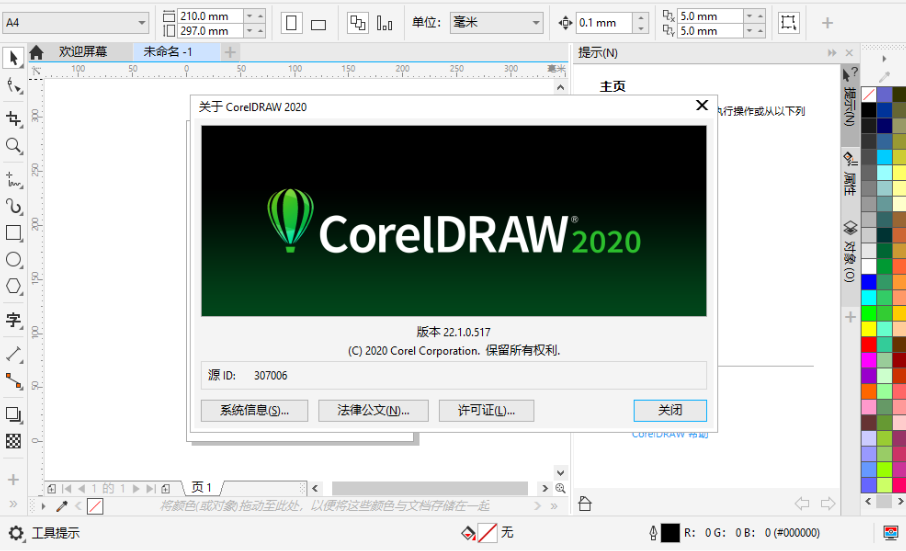Collapse the 提示 docker with double arrows
906x551 pixels.
(832, 53)
